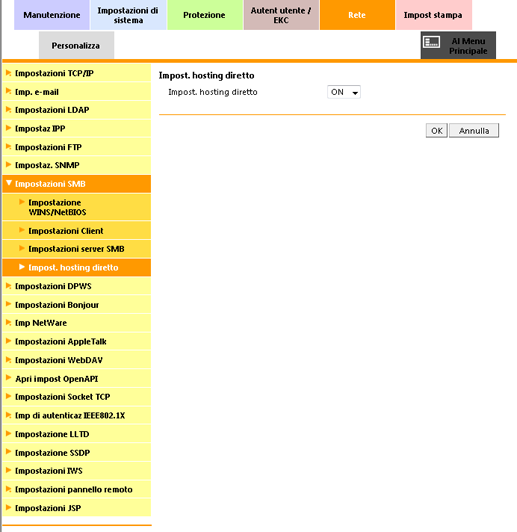The width and height of the screenshot is (517, 532).
Task: Click arrow icon beside Impostazioni Client
Action: 22,230
